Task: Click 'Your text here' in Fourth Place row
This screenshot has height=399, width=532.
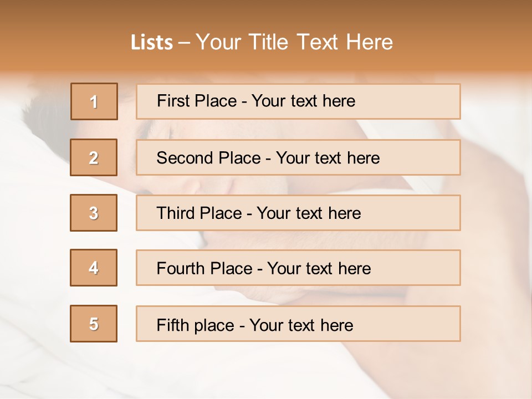Action: pos(319,269)
